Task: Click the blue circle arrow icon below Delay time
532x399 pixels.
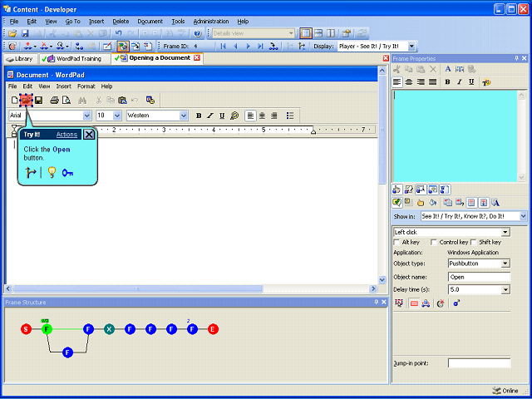Action: pos(456,303)
